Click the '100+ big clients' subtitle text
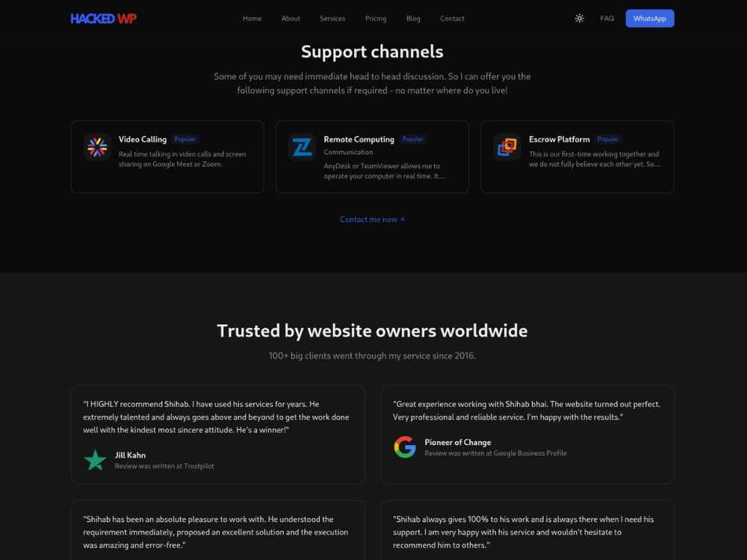Screen dimensions: 747x560 (372, 355)
